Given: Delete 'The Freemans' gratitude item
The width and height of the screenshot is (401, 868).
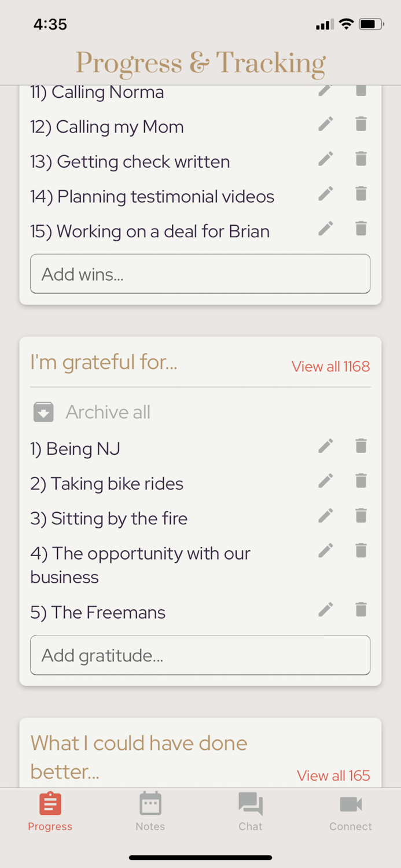Looking at the screenshot, I should 361,609.
